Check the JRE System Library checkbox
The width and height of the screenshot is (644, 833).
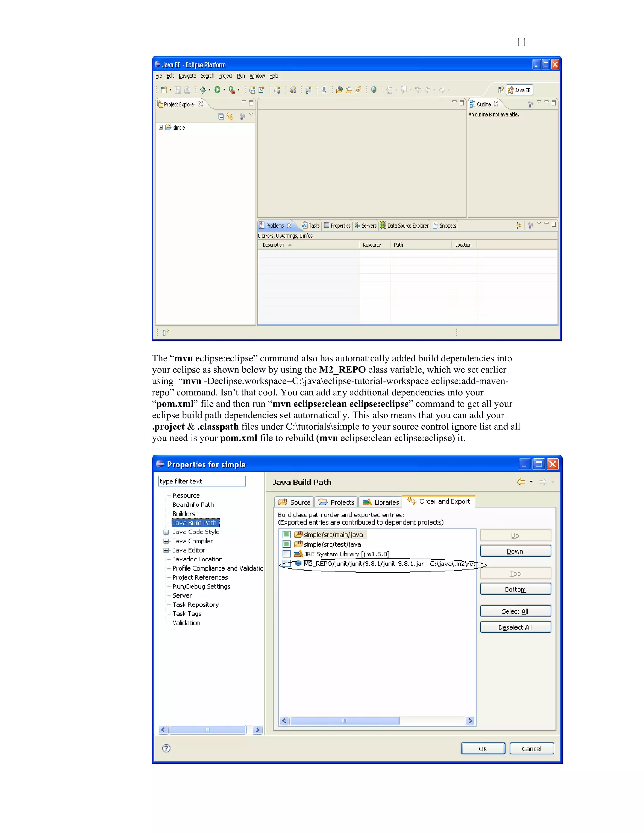287,554
